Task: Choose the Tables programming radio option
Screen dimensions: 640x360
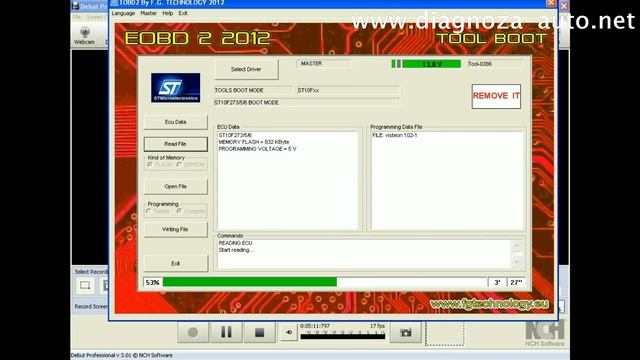Action: point(149,211)
